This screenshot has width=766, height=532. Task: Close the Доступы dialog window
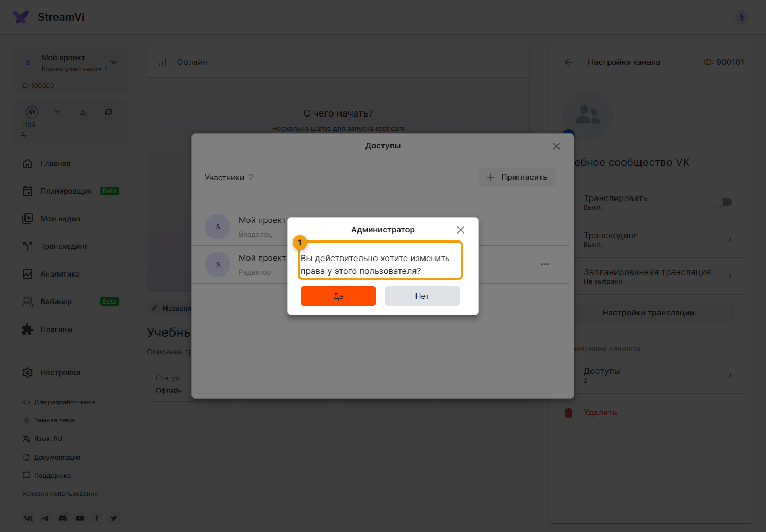(556, 146)
